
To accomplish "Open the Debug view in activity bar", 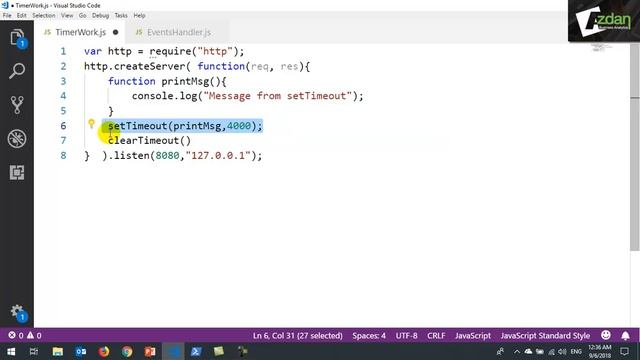I will coord(17,139).
